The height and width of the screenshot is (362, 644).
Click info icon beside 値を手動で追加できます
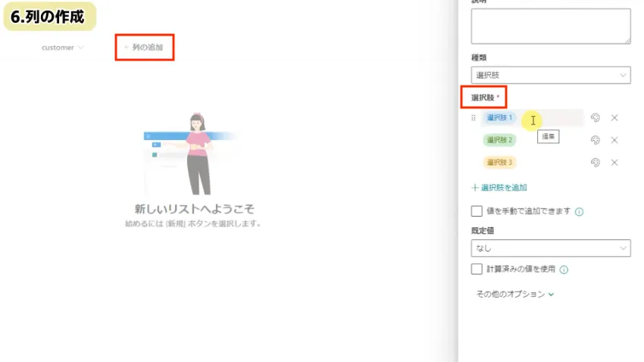[x=579, y=212]
